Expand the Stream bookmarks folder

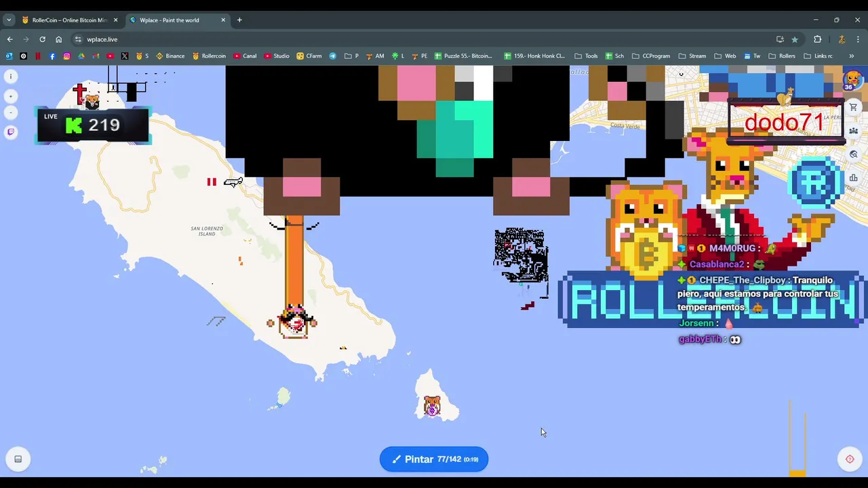(692, 56)
